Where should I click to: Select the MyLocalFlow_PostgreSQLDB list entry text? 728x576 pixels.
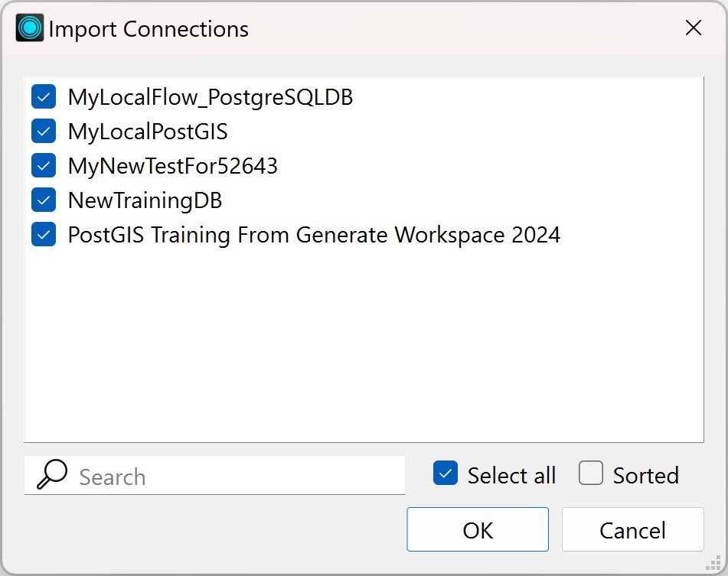click(x=211, y=97)
